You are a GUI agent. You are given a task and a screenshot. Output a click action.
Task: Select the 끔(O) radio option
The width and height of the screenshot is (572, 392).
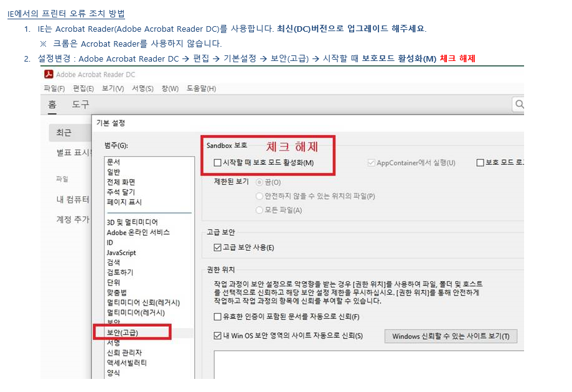tap(260, 183)
